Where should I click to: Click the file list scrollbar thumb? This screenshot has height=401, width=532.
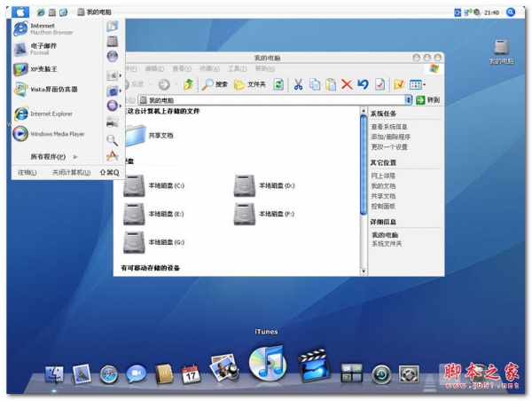pyautogui.click(x=364, y=165)
